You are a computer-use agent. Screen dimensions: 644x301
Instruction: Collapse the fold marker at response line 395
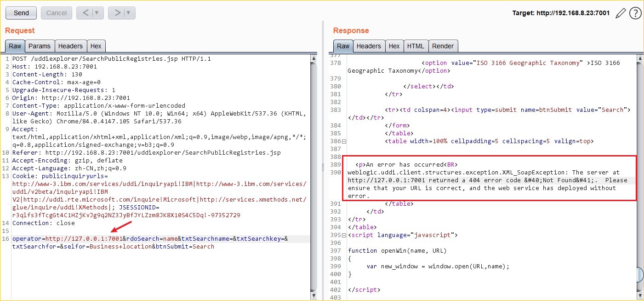(x=344, y=235)
